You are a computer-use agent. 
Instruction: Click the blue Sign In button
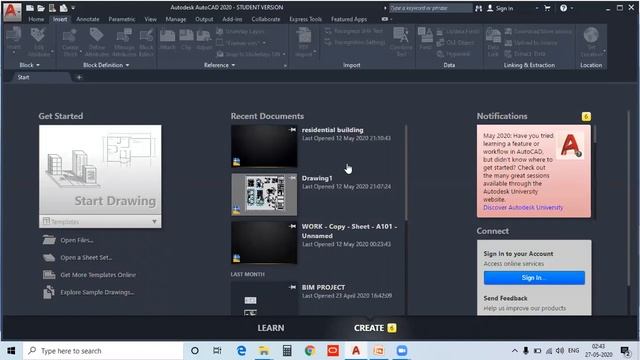tap(534, 278)
